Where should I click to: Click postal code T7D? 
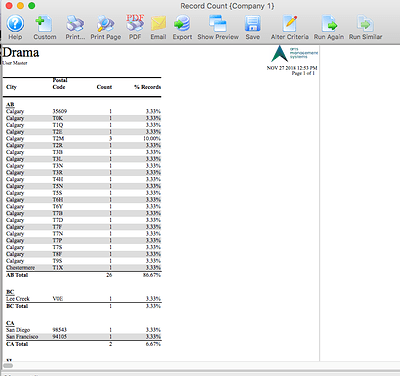pos(58,220)
